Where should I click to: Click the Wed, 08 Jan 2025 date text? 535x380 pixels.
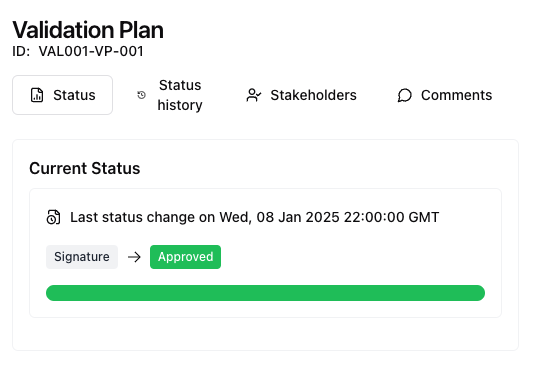(279, 217)
